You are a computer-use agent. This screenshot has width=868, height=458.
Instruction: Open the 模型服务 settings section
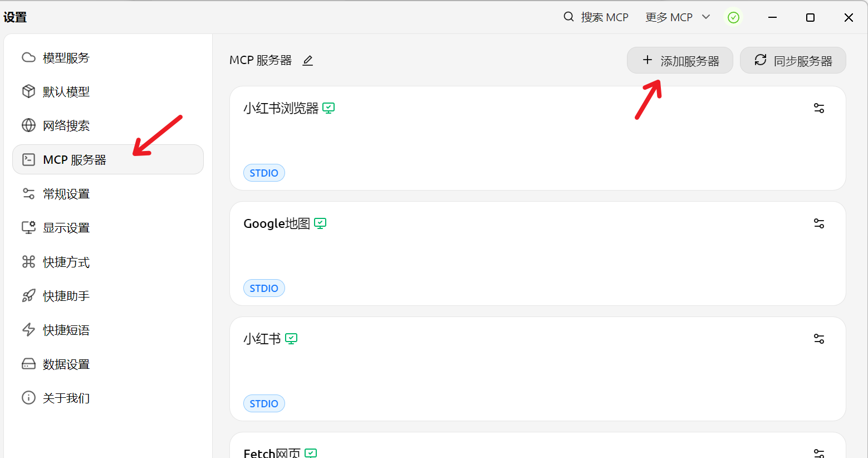[107, 58]
